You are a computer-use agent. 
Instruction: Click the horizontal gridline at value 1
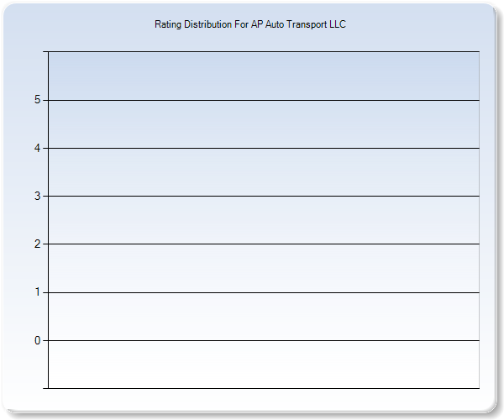point(264,292)
